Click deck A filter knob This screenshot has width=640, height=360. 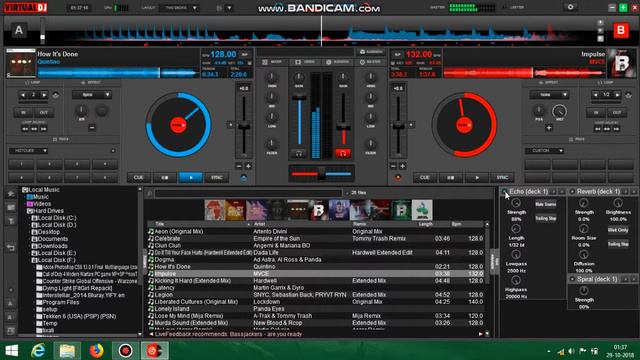[272, 144]
